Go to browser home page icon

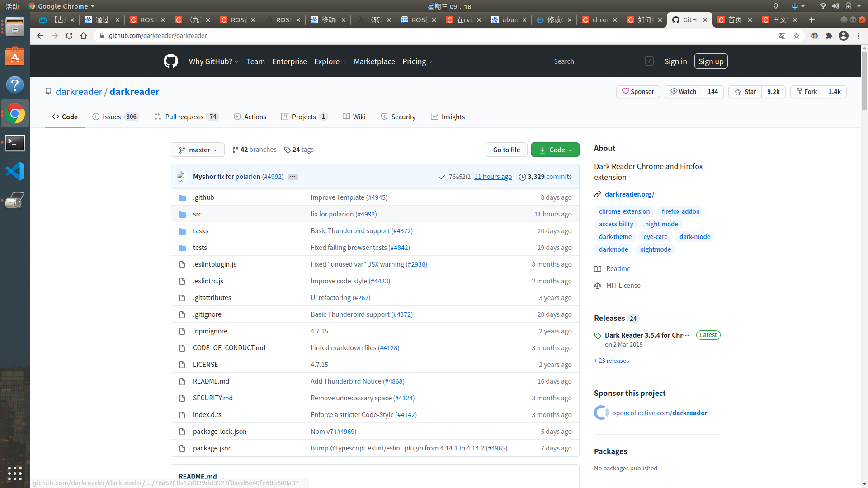click(84, 36)
